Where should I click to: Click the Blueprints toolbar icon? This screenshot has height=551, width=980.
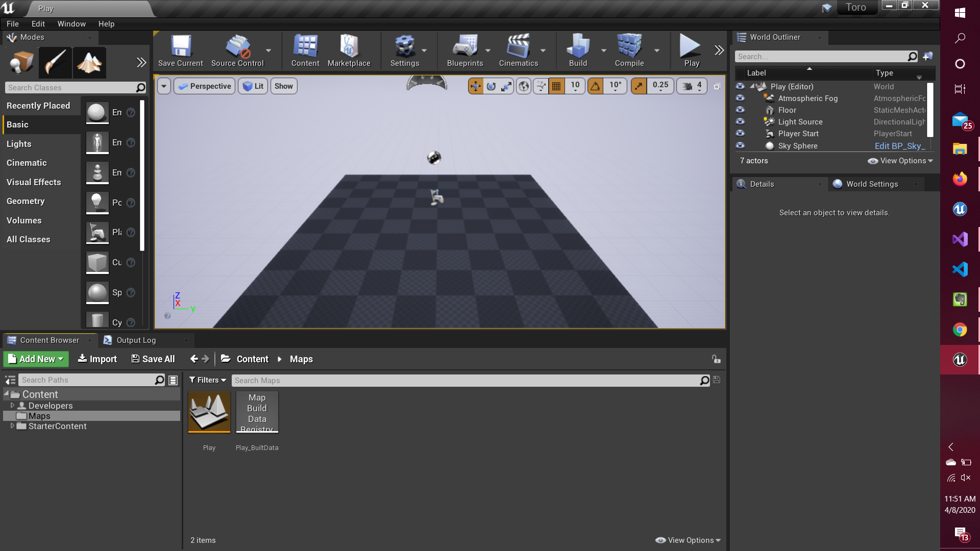coord(464,51)
